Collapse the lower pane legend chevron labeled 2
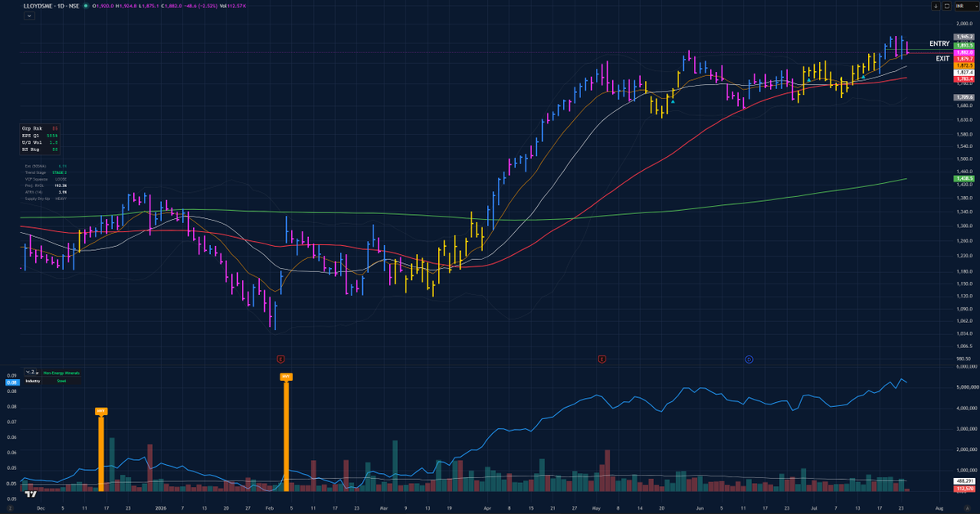Screen dimensions: 980x514 coord(30,373)
